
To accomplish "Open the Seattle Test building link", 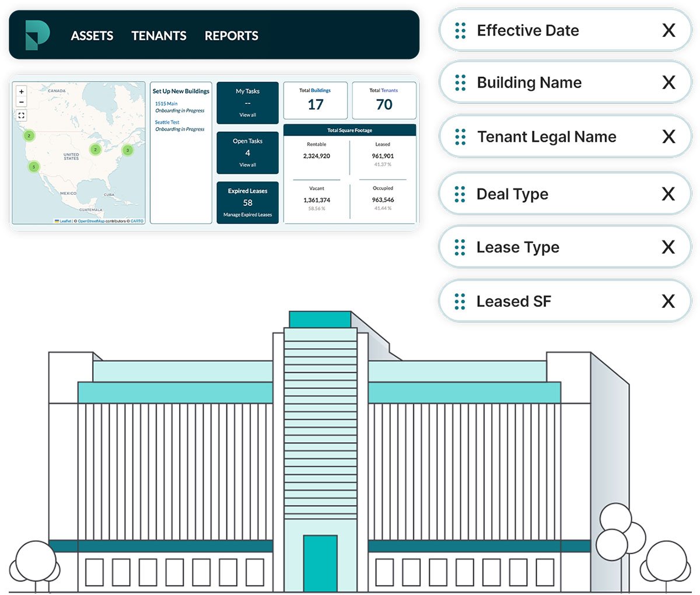I will click(x=167, y=123).
